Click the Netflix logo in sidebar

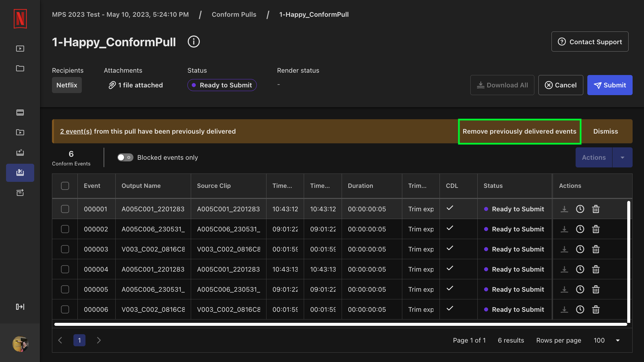(x=20, y=19)
